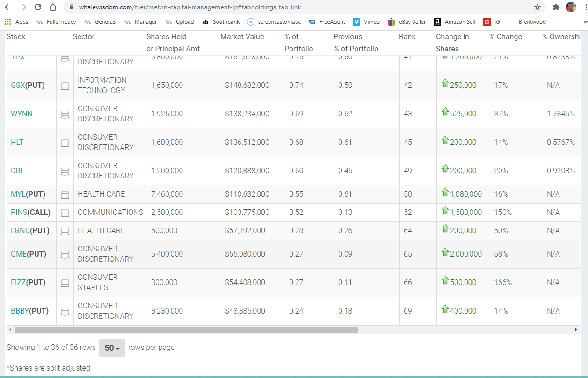Open the screencastomatic bookmark
Image resolution: width=588 pixels, height=378 pixels.
click(274, 22)
